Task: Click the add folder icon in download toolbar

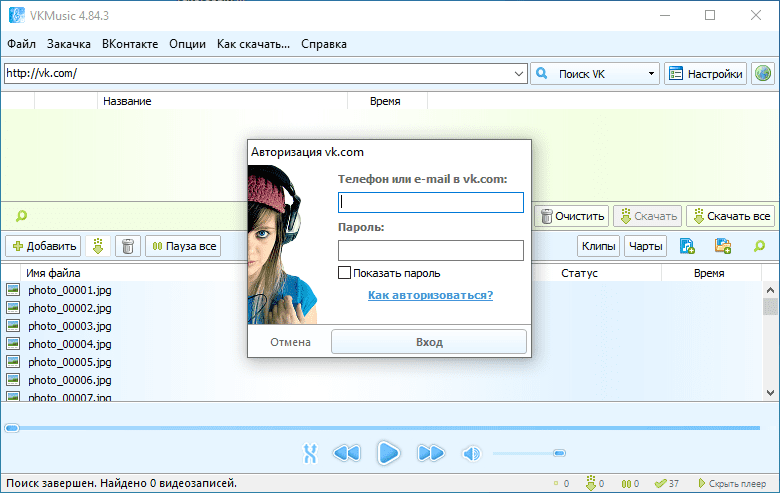Action: pos(723,246)
